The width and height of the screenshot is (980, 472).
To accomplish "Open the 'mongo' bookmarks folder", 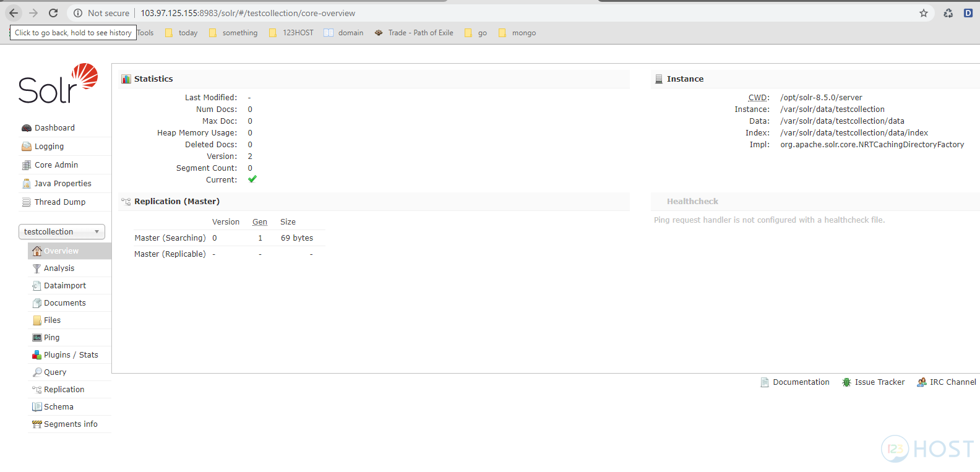I will (x=517, y=33).
